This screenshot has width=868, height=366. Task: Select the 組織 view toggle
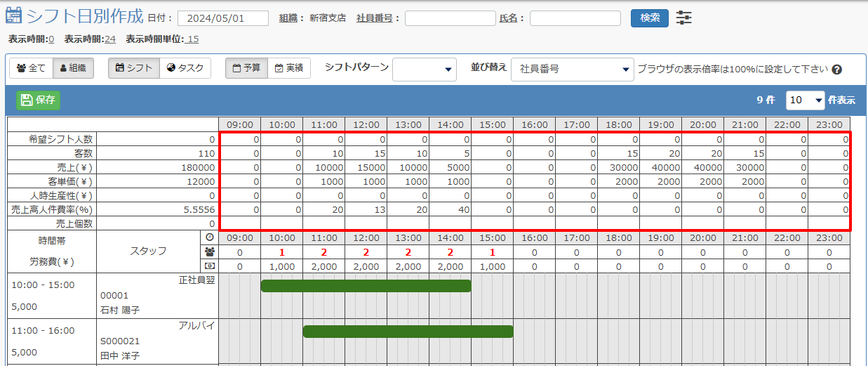(x=73, y=68)
